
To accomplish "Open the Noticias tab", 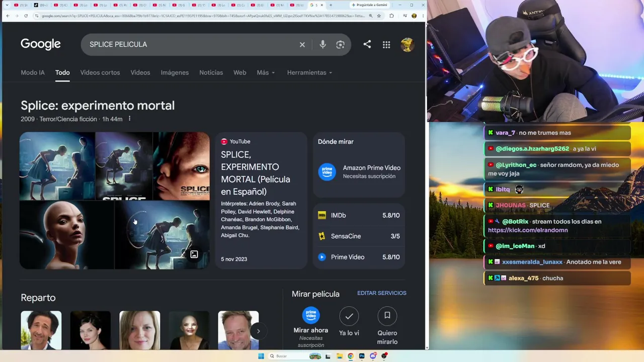I will pos(211,72).
